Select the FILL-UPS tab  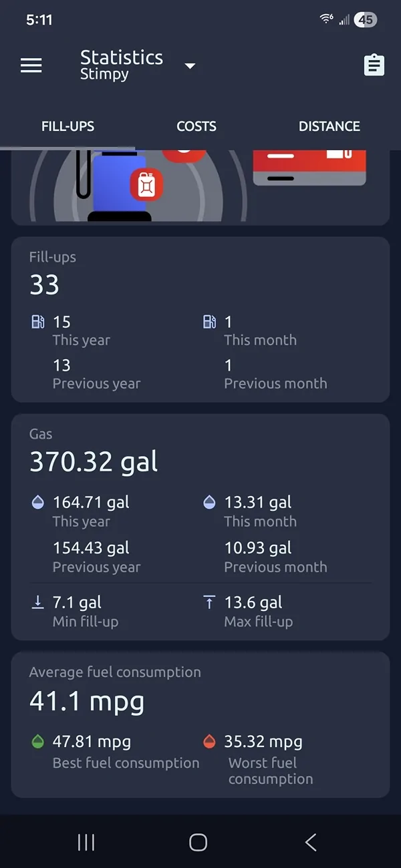pos(68,126)
